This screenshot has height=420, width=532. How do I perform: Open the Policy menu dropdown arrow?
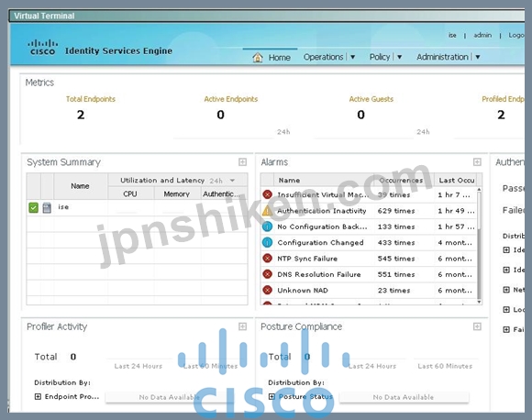click(399, 57)
